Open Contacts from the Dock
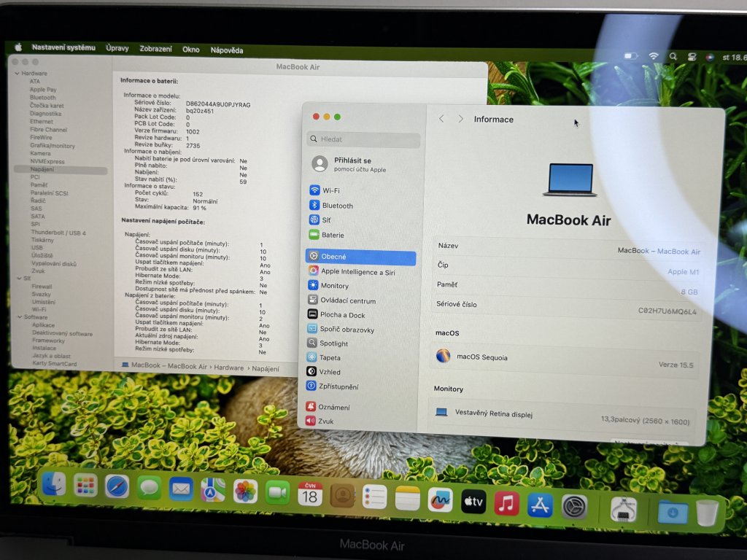This screenshot has width=747, height=560. (x=342, y=496)
